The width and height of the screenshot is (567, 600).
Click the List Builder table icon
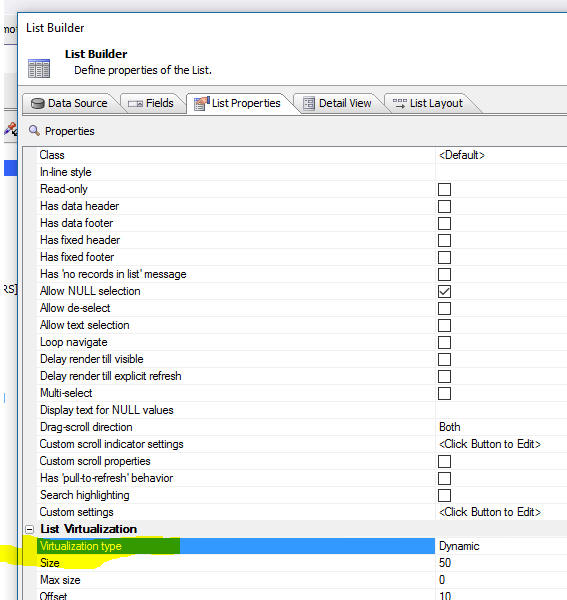[x=39, y=68]
